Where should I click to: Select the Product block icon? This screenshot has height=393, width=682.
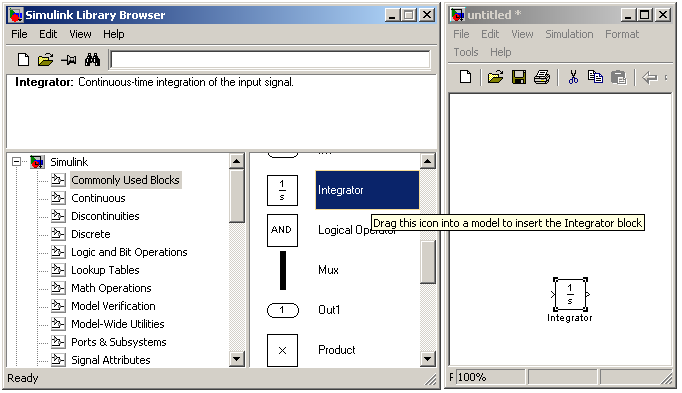[282, 350]
